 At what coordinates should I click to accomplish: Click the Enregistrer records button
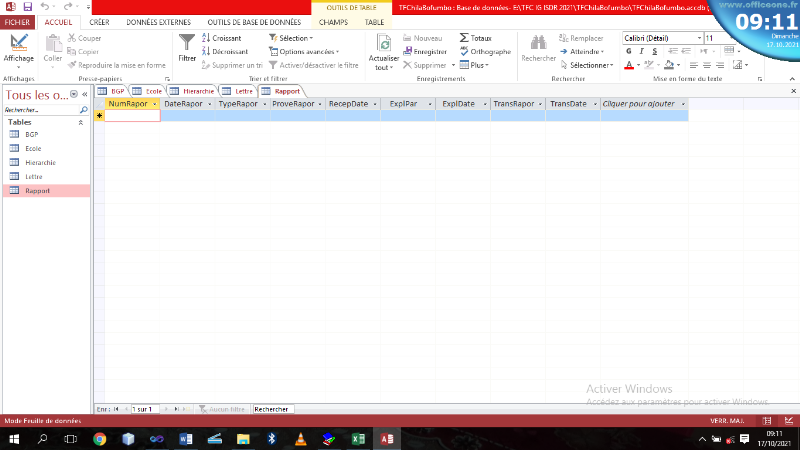[425, 51]
